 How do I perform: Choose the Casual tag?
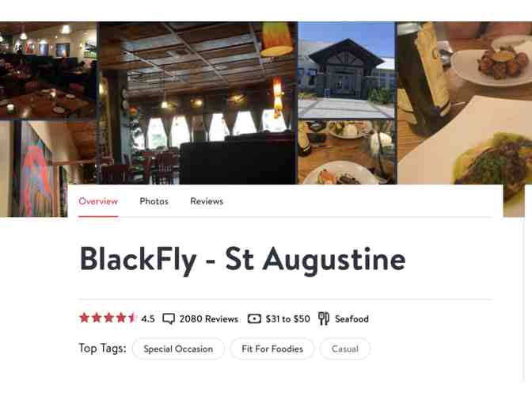[x=344, y=349]
